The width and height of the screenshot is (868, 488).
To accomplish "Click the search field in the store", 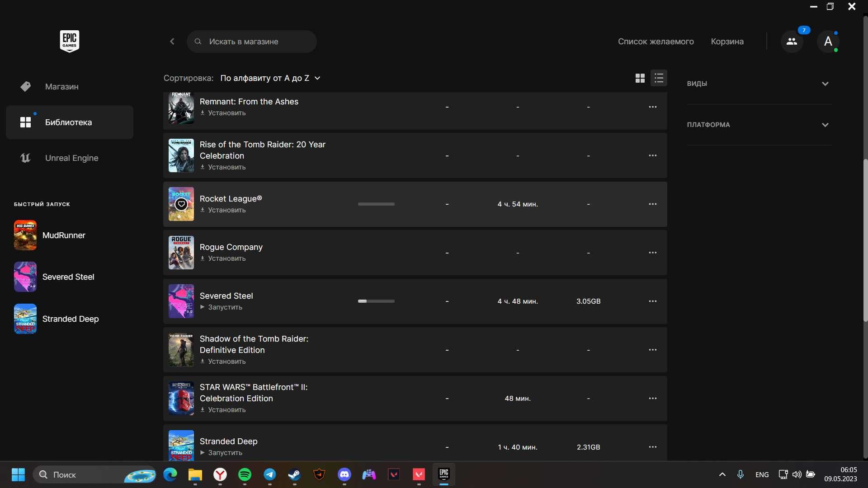I will pyautogui.click(x=252, y=42).
